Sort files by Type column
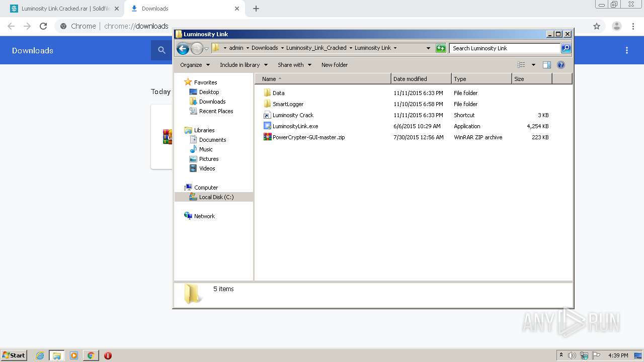Image resolution: width=644 pixels, height=362 pixels. [x=481, y=79]
